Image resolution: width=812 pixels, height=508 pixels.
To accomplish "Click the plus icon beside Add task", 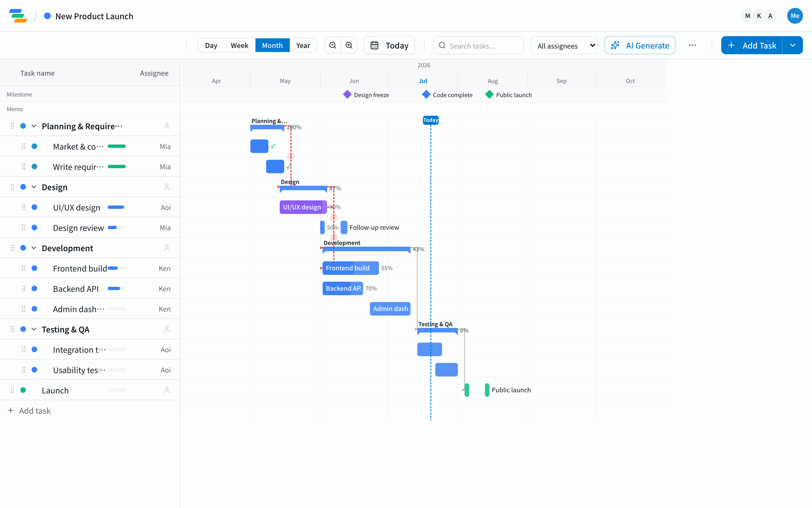I will pyautogui.click(x=11, y=411).
